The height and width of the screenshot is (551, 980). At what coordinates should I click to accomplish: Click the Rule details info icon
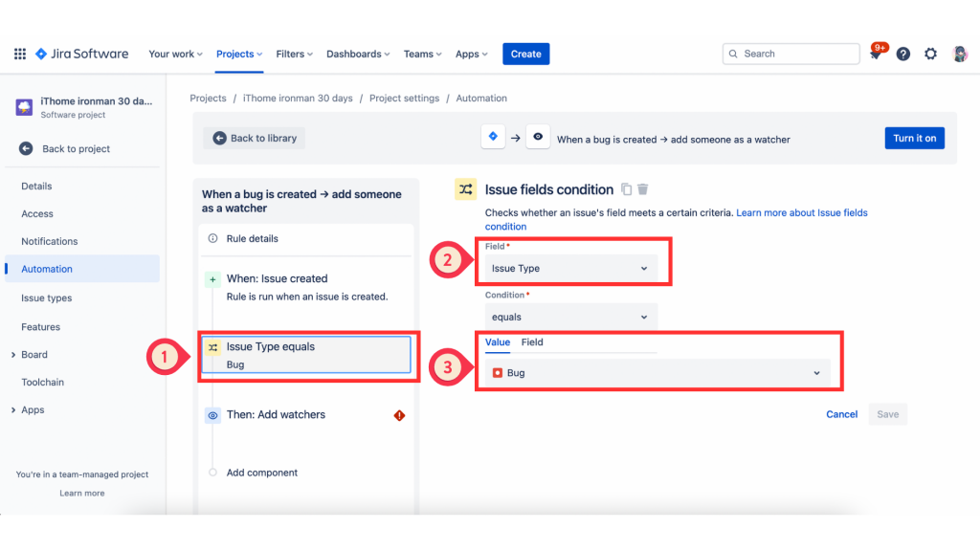pos(213,238)
